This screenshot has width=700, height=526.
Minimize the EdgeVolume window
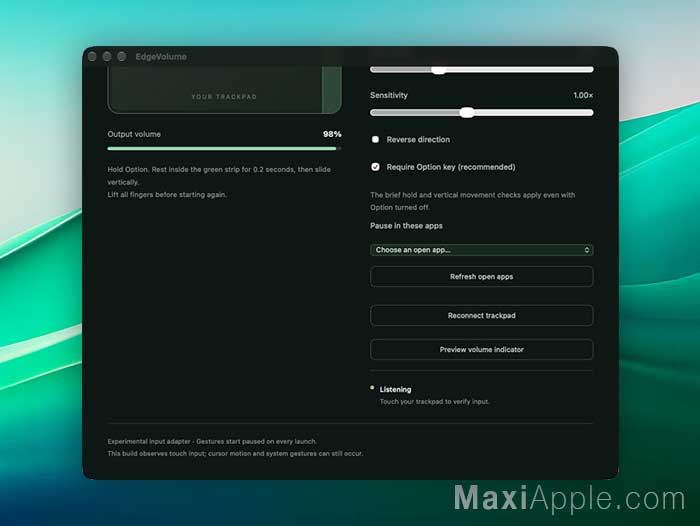[x=107, y=57]
